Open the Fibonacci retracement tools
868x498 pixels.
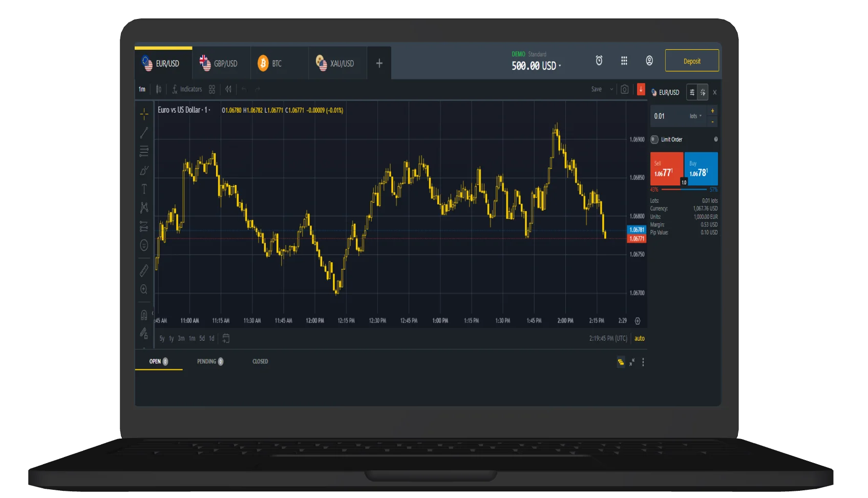[x=144, y=151]
